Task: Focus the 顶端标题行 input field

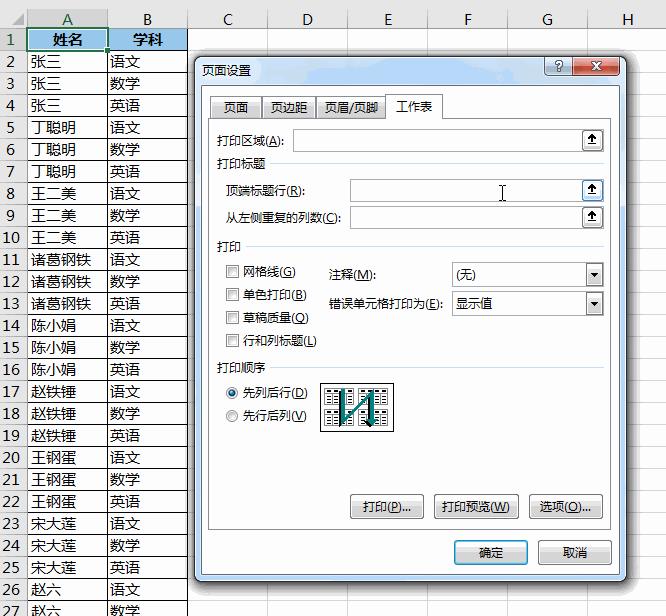Action: click(x=466, y=190)
